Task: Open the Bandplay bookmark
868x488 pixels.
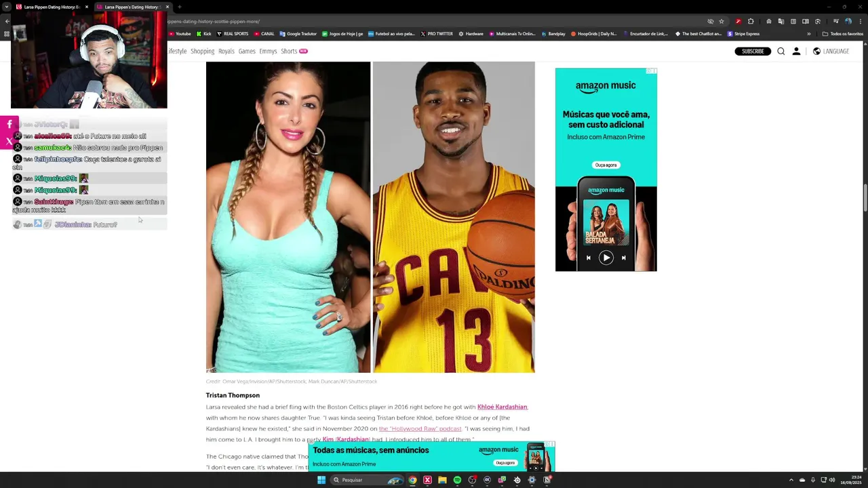Action: 553,34
